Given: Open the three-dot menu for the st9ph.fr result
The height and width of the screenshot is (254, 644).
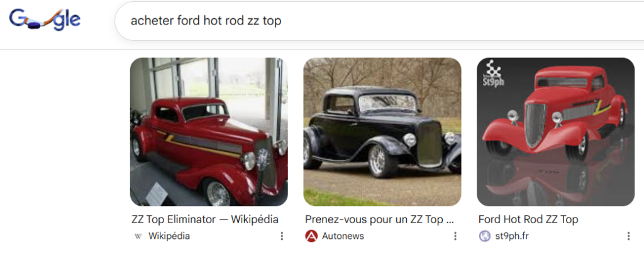Looking at the screenshot, I should point(628,236).
